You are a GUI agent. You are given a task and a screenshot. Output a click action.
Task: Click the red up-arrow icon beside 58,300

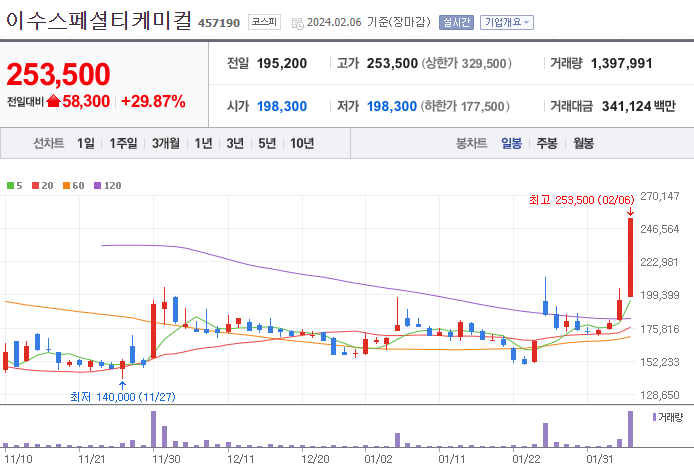point(53,101)
